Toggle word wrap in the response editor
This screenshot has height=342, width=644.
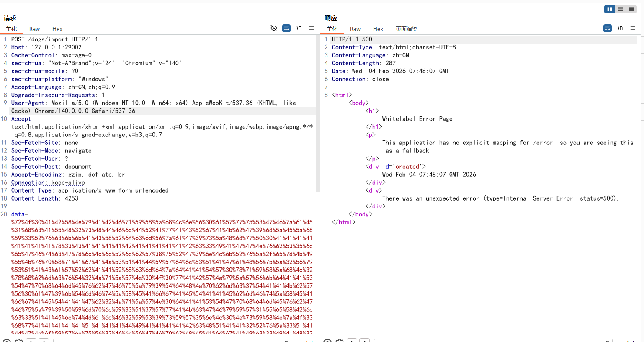click(x=608, y=28)
